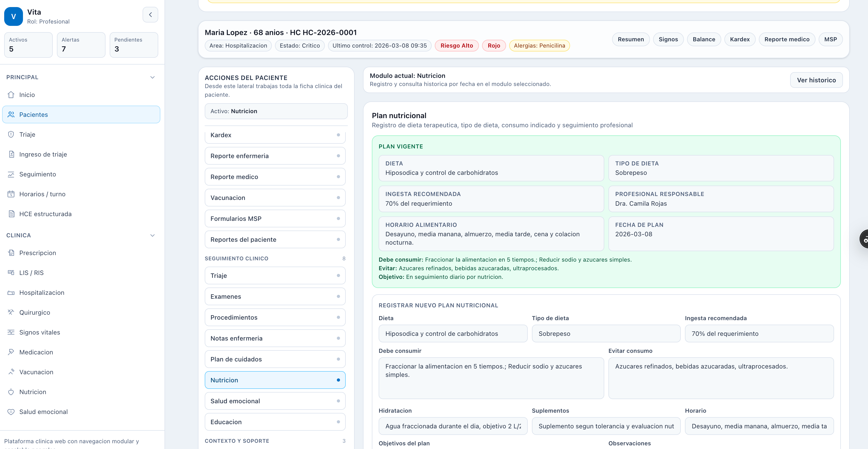Click the Suplementos input field
The width and height of the screenshot is (868, 449).
click(x=606, y=427)
